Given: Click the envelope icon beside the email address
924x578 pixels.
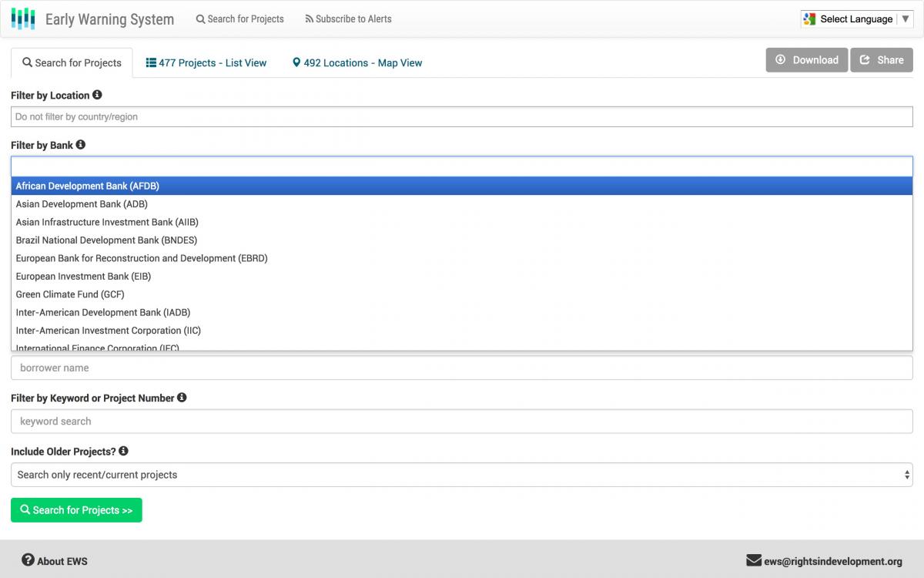Looking at the screenshot, I should click(753, 560).
